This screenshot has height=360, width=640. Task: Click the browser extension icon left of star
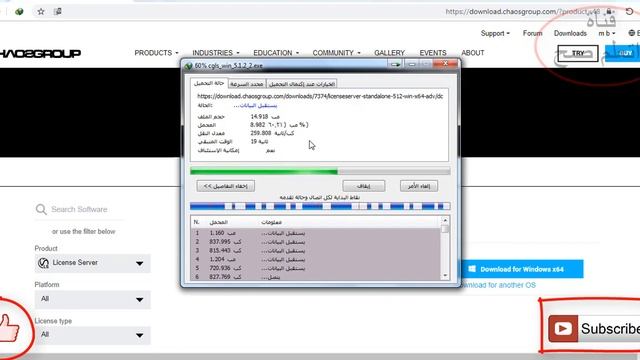tap(19, 11)
